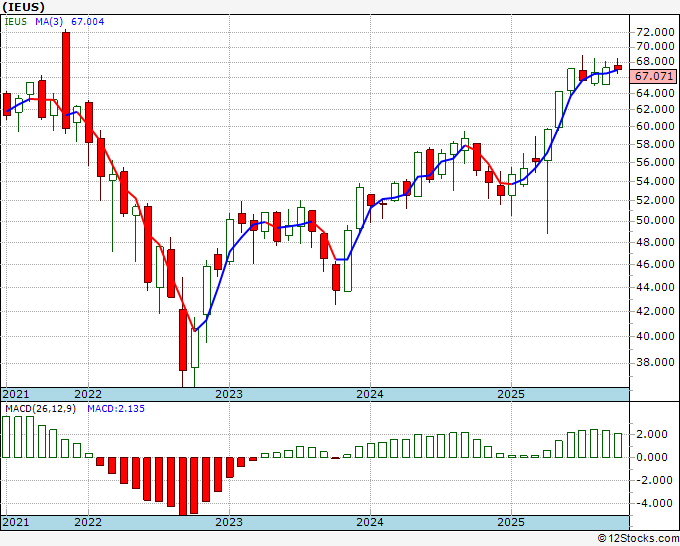The image size is (680, 546).
Task: Click the most recent red candle
Action: coord(618,67)
